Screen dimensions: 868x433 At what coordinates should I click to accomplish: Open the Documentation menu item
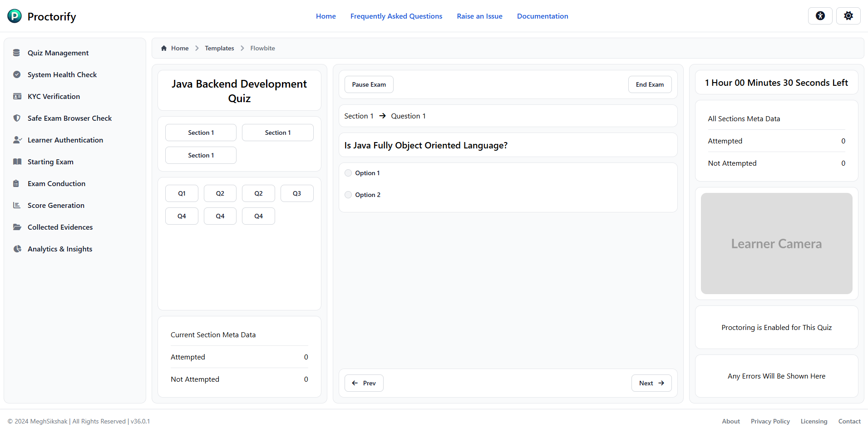[x=542, y=16]
